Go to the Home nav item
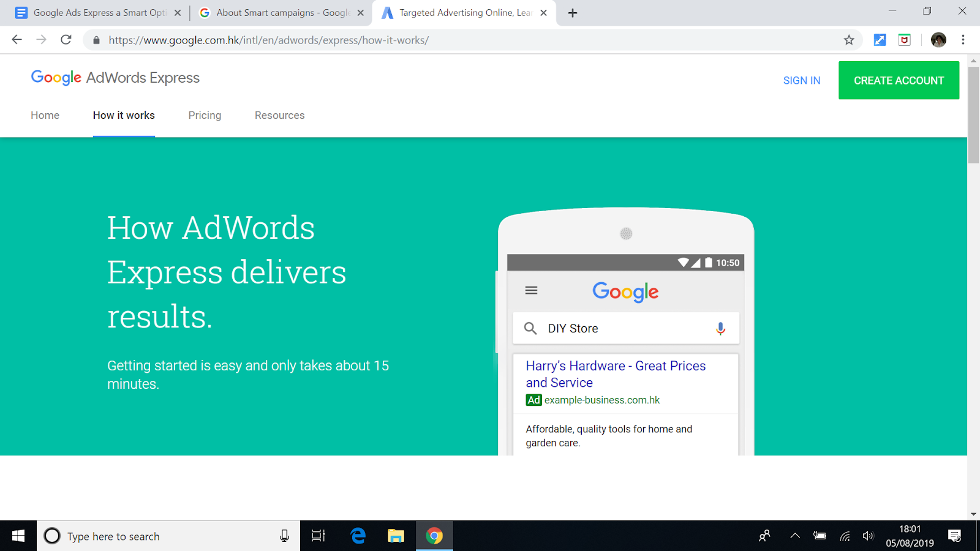Image resolution: width=980 pixels, height=551 pixels. tap(45, 115)
